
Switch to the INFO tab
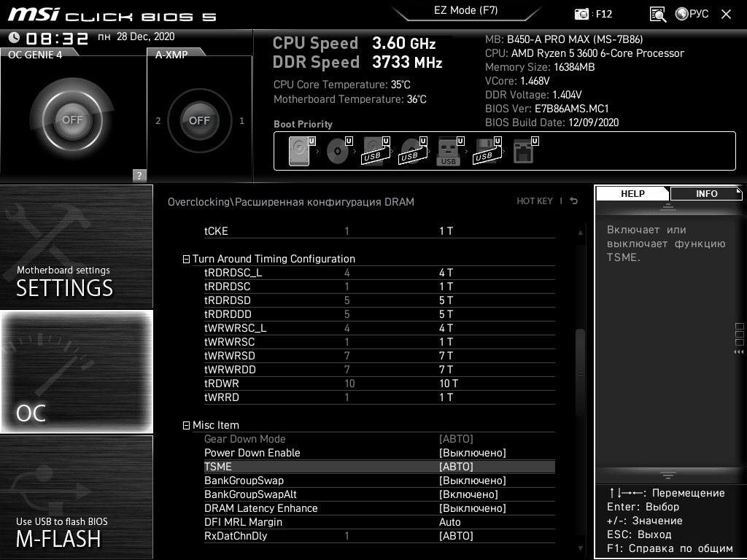coord(706,194)
